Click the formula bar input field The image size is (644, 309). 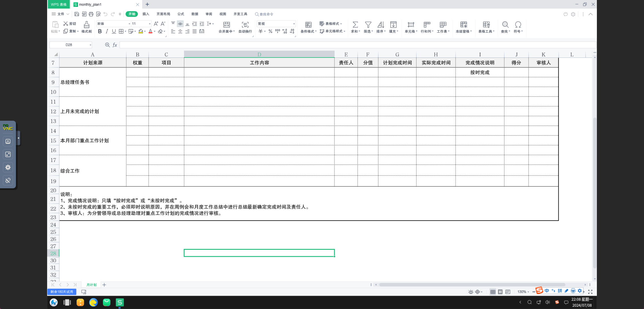(x=358, y=45)
